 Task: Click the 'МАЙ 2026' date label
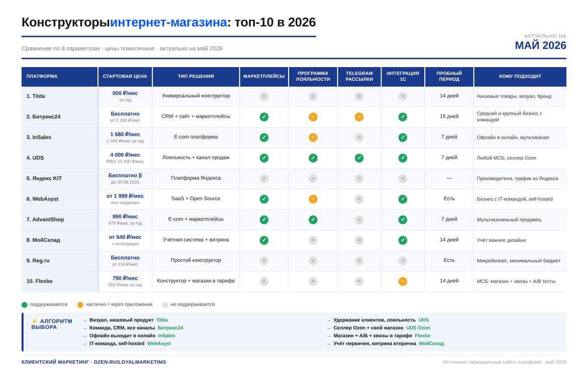point(540,46)
